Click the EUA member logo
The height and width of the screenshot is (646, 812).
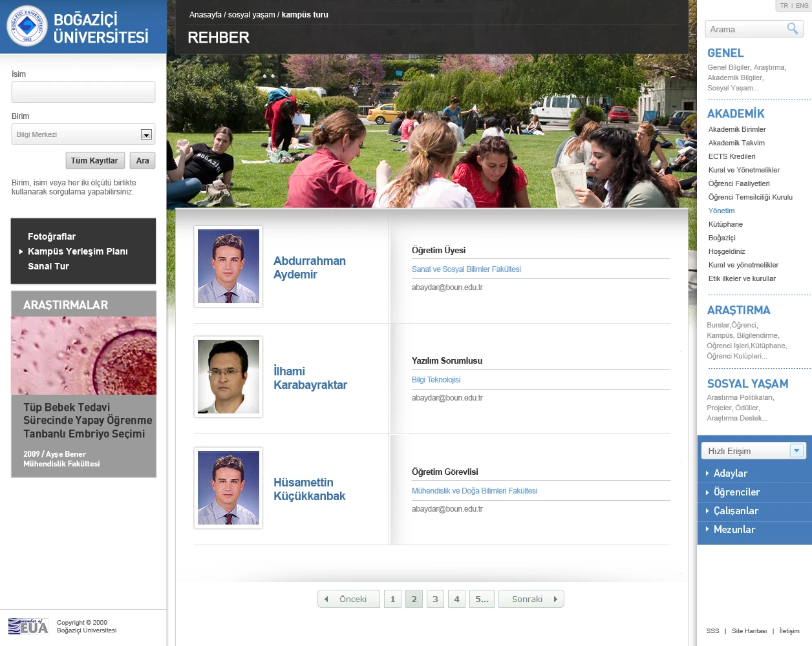[28, 626]
